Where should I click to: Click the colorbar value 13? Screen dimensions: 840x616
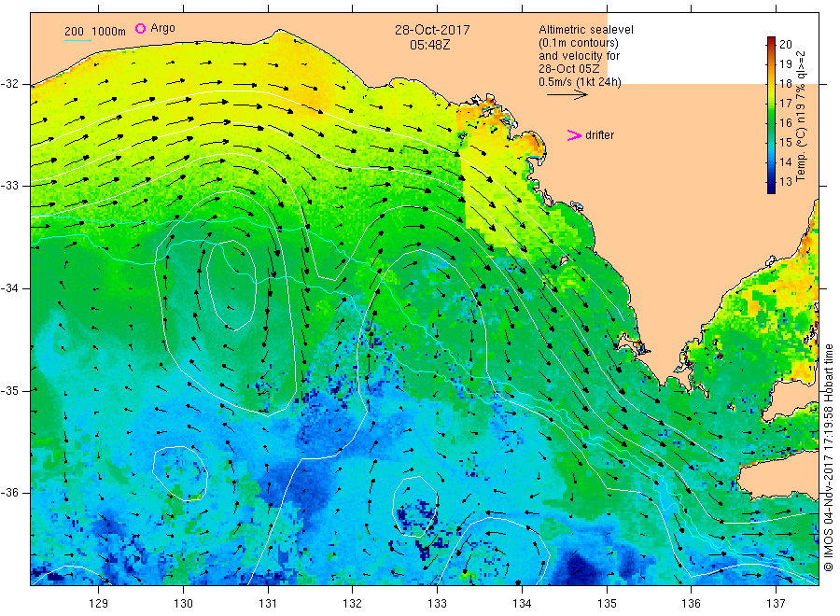785,182
